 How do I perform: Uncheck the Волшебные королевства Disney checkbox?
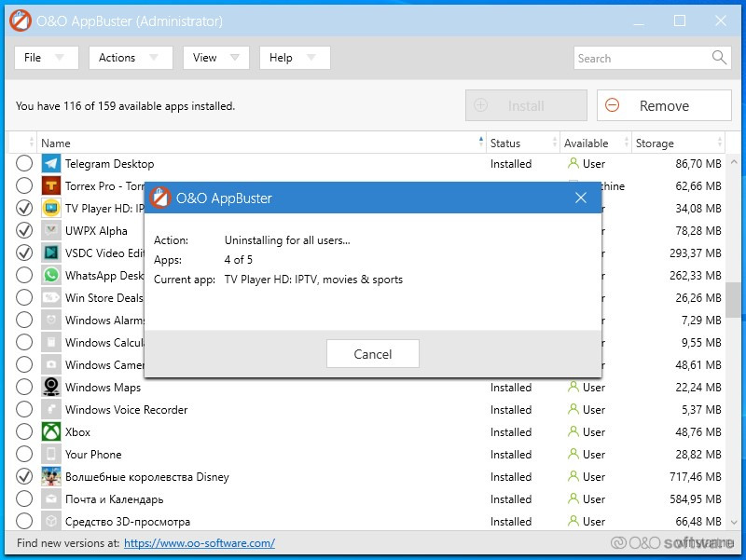click(x=24, y=476)
